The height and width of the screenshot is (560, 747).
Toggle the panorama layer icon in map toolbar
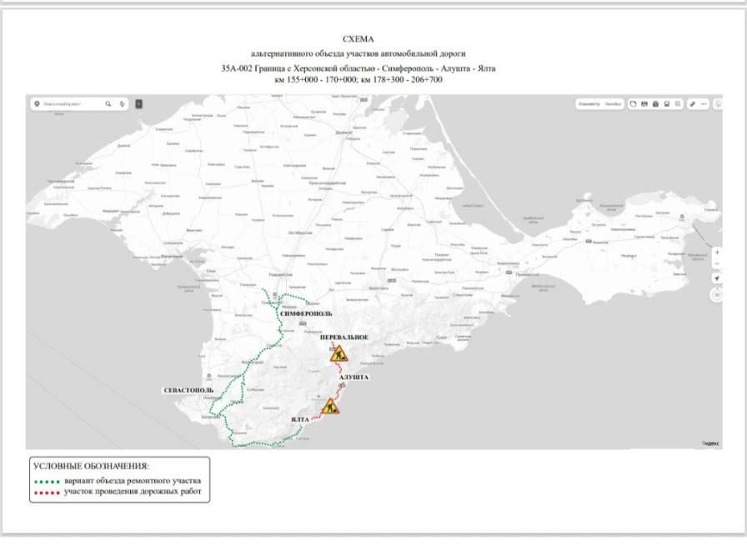point(644,104)
